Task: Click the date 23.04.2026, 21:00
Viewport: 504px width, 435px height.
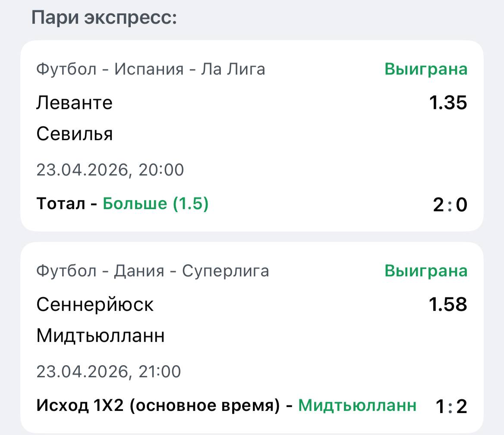Action: (x=108, y=372)
